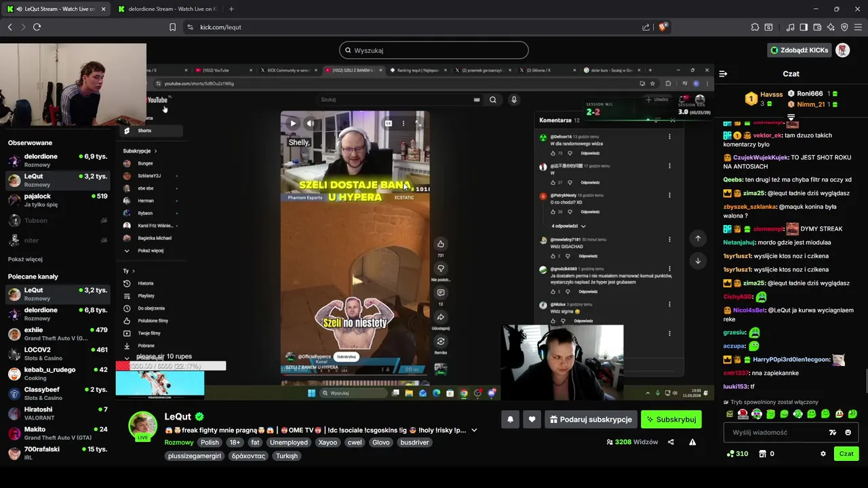Viewport: 868px width, 488px height.
Task: Open the Brave Wallet icon
Action: point(817,27)
